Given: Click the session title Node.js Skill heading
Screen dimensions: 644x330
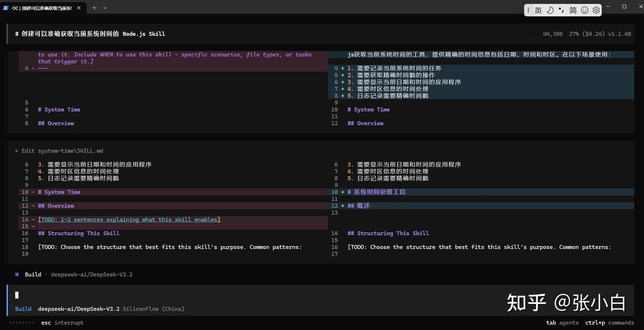Looking at the screenshot, I should point(90,34).
